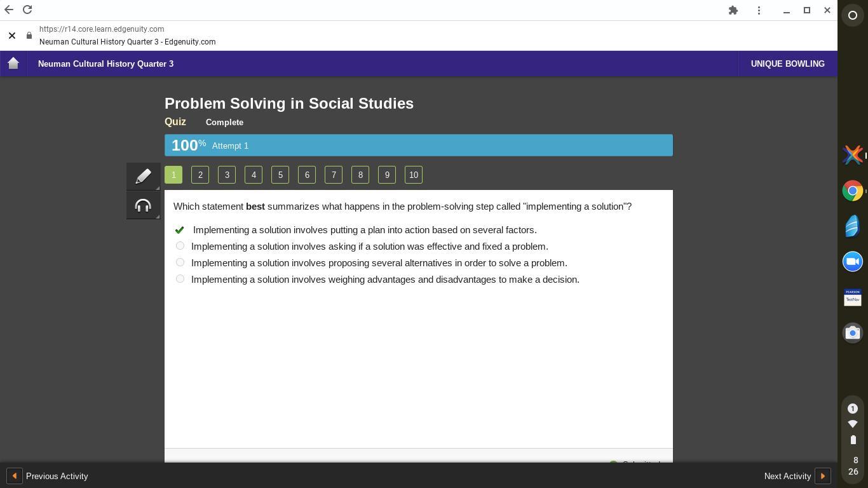
Task: Click the Complete status text
Action: pyautogui.click(x=224, y=122)
